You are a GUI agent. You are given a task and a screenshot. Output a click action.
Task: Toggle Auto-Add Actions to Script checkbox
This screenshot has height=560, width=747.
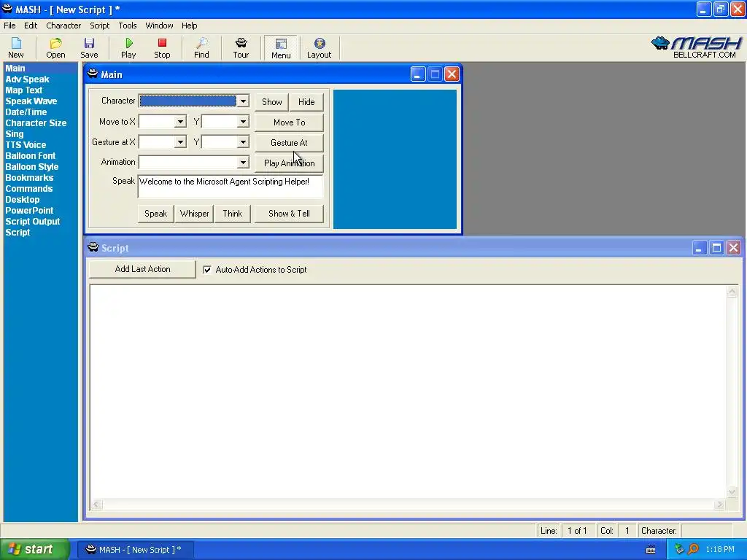(207, 270)
